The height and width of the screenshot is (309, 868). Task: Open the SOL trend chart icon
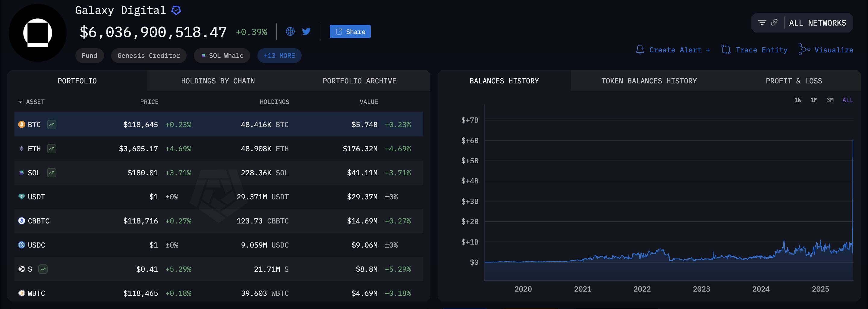(x=52, y=173)
